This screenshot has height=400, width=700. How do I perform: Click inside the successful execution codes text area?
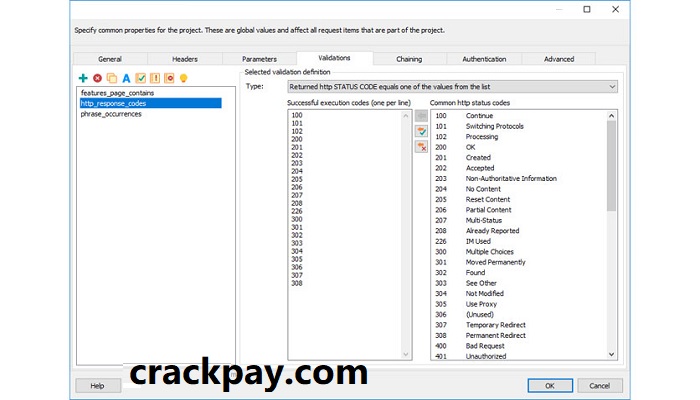[345, 234]
